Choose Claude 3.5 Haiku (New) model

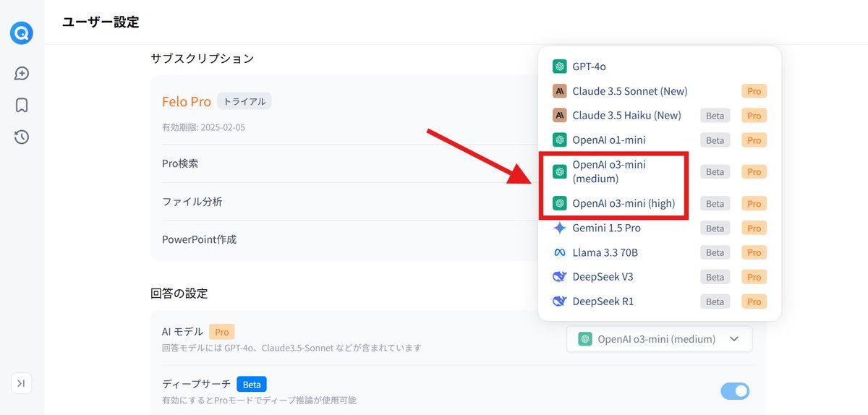point(660,115)
